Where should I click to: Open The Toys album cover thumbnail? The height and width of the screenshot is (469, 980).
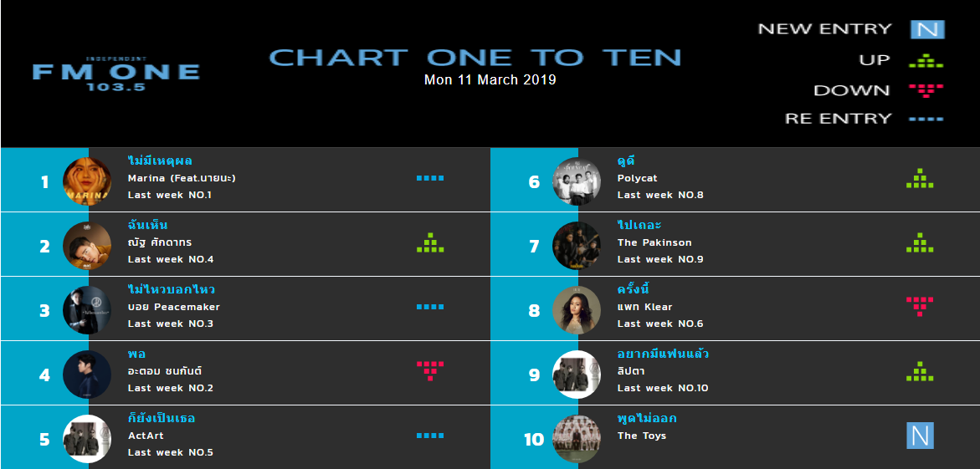(x=577, y=438)
